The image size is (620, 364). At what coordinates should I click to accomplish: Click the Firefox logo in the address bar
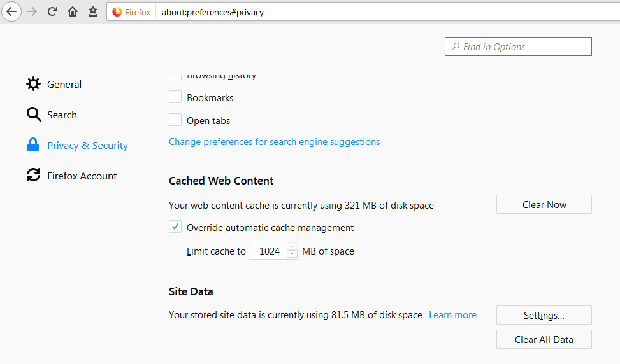point(117,12)
